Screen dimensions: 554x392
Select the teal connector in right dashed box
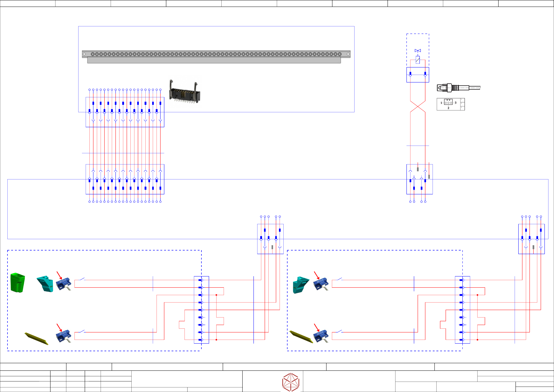(x=300, y=285)
